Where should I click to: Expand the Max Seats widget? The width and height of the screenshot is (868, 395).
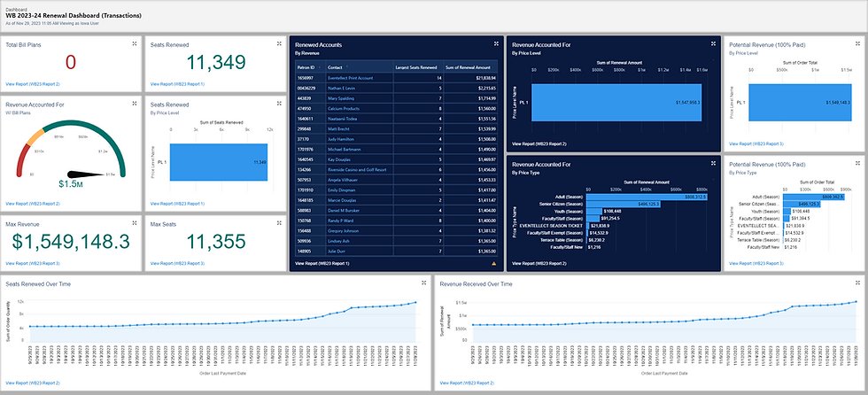(x=279, y=223)
